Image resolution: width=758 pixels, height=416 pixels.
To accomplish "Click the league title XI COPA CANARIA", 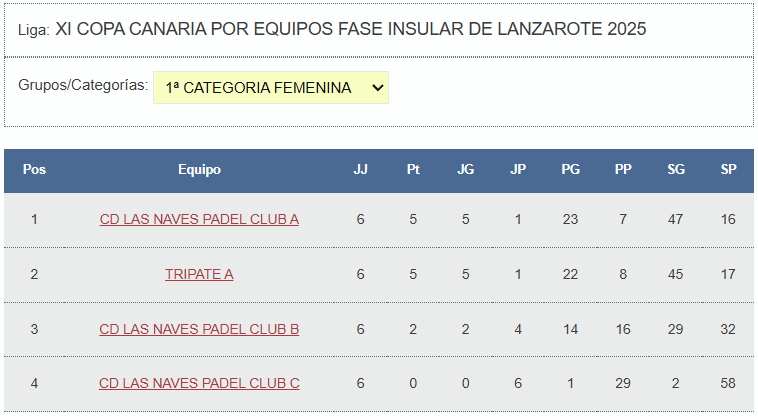I will (x=350, y=29).
